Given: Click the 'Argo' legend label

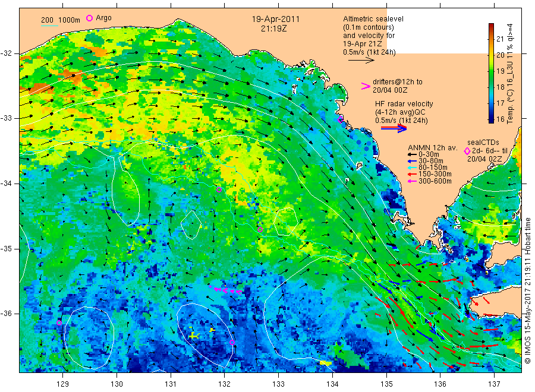Looking at the screenshot, I should click(103, 18).
